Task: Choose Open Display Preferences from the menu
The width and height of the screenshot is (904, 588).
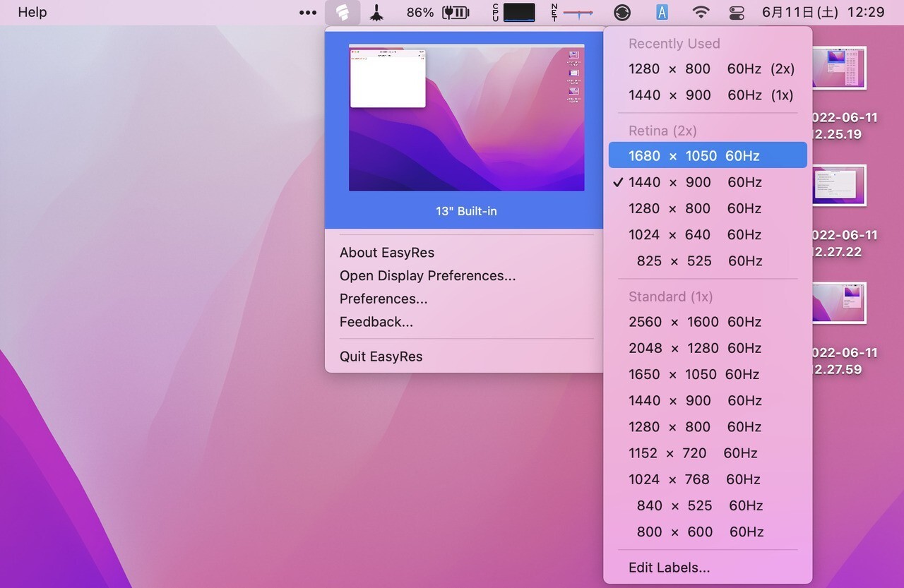Action: coord(427,275)
